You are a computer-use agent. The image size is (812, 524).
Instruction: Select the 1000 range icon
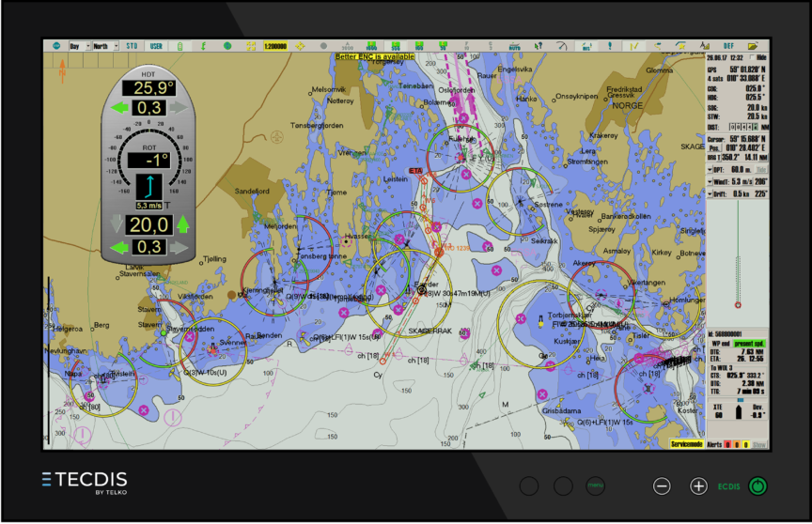coord(371,46)
